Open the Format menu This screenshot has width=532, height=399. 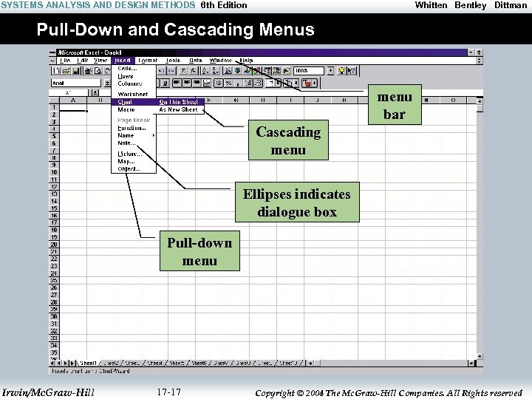click(x=148, y=61)
